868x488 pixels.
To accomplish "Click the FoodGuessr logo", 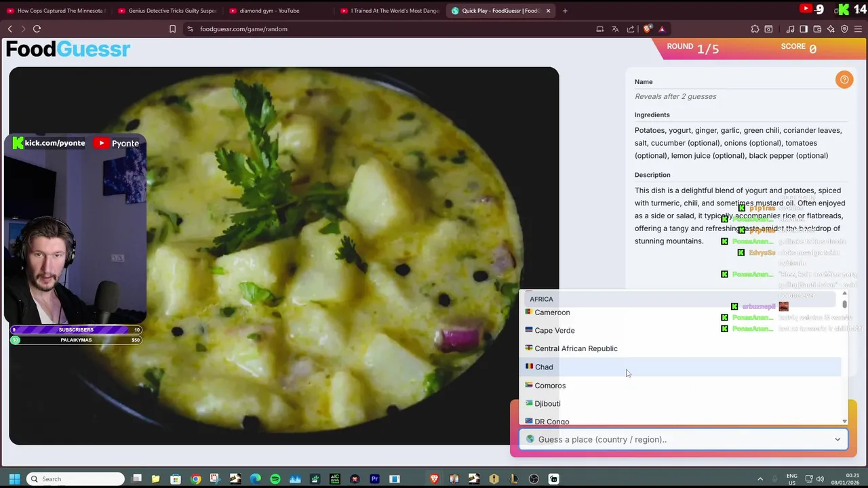I will coord(68,49).
